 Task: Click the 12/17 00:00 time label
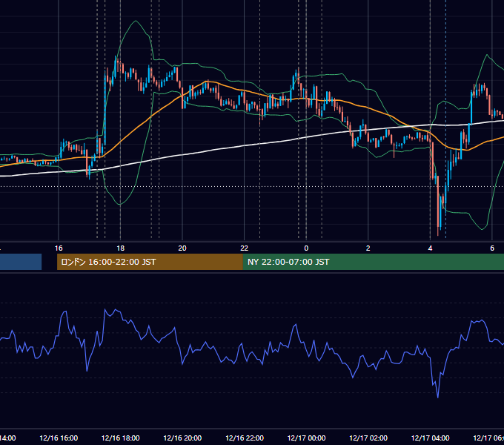tap(306, 438)
